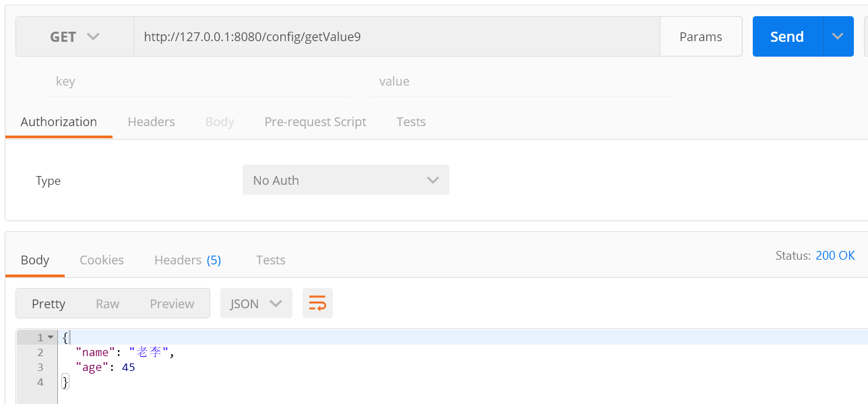The width and height of the screenshot is (868, 404).
Task: Open the response Headers (5) tab
Action: coord(187,260)
